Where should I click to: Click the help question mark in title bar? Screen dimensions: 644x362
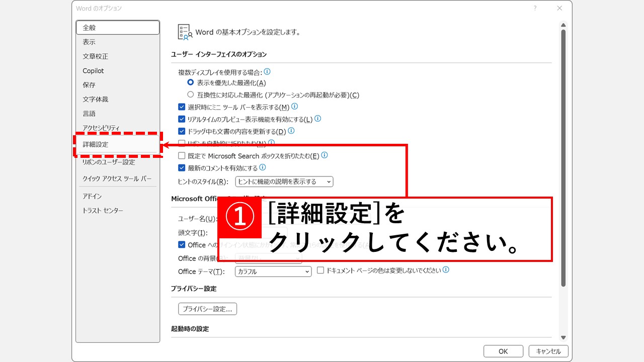[x=535, y=8]
